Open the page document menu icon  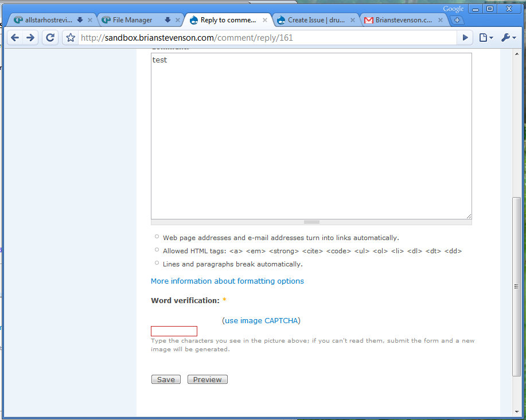tap(482, 37)
